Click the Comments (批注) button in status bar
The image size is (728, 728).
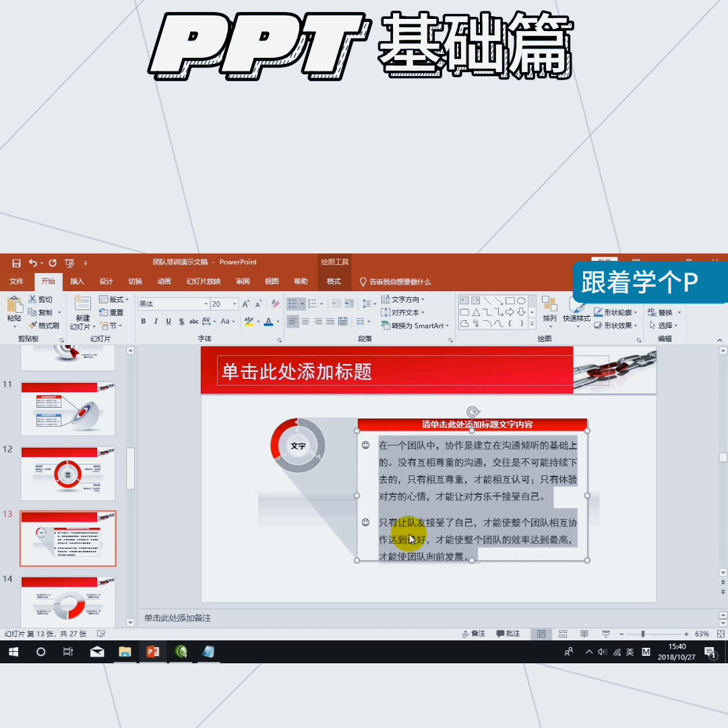[x=508, y=634]
